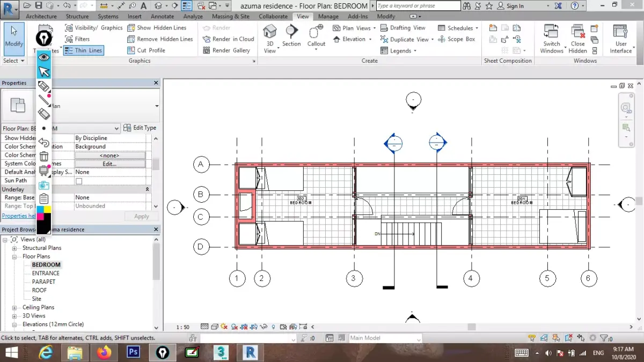This screenshot has width=644, height=362.
Task: Click the binoculars search icon
Action: point(467,6)
